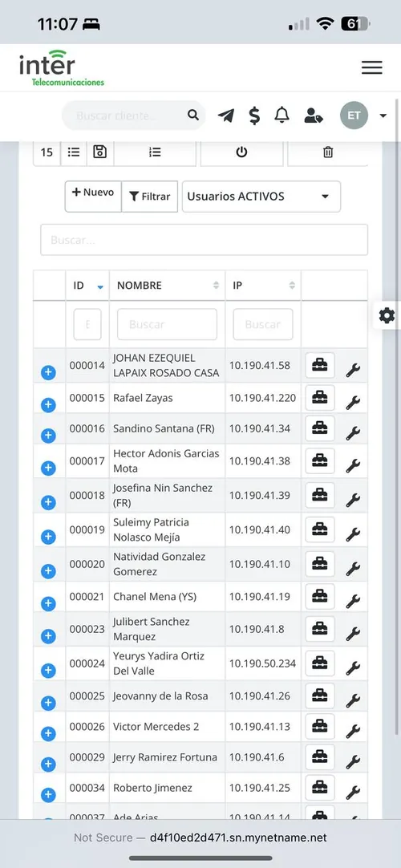Click wrench icon for Chanel Mena row
Screen dimensions: 401x868
353,601
